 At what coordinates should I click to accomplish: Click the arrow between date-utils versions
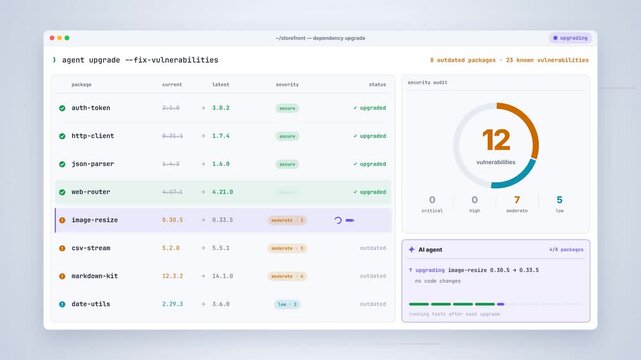tap(203, 304)
